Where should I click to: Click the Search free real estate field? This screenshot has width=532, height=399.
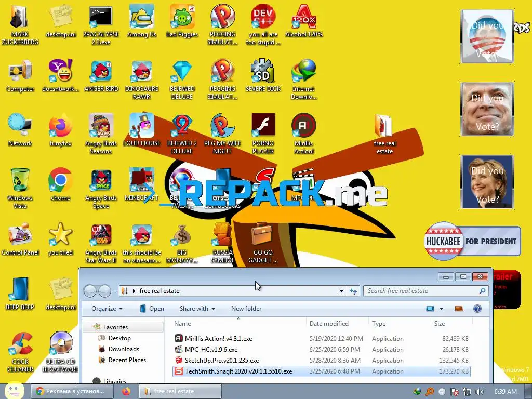[x=426, y=291]
